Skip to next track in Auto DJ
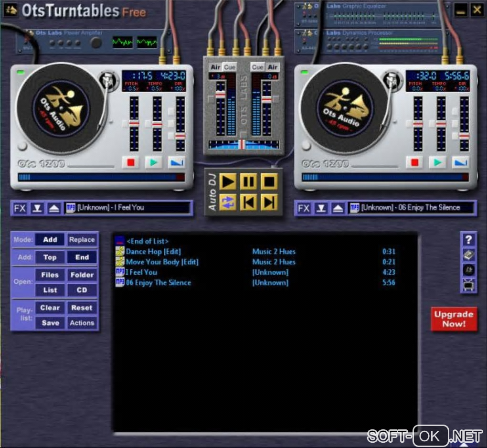487x448 pixels. point(269,203)
